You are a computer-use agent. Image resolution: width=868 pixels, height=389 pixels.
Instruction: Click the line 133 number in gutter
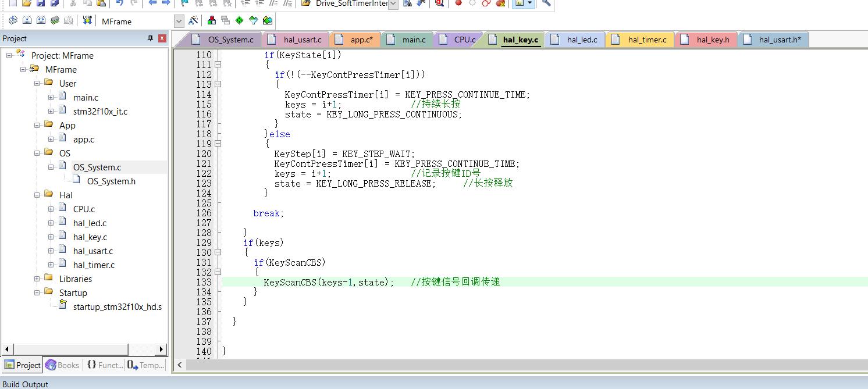(x=204, y=282)
